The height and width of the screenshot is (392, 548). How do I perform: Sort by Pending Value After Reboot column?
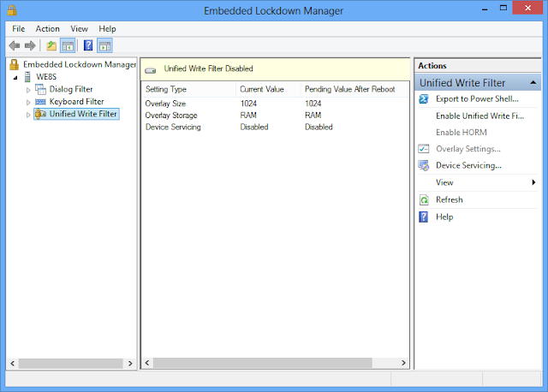pos(354,89)
